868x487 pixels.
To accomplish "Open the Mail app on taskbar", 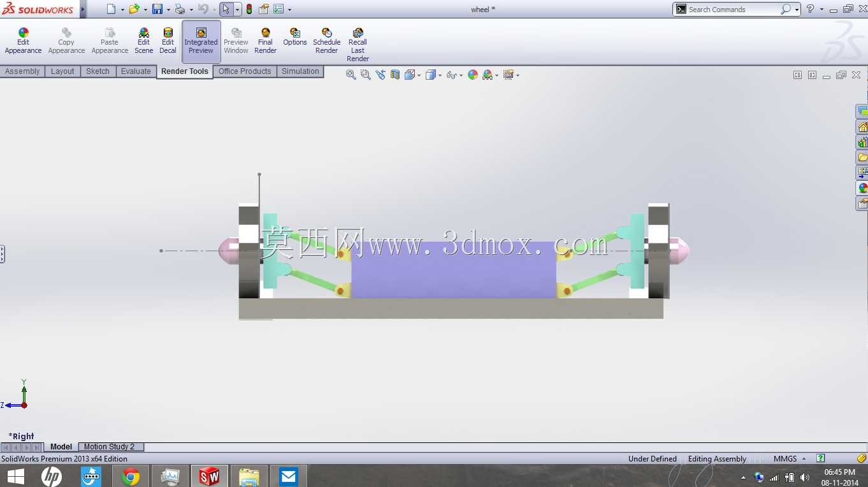I will 288,476.
